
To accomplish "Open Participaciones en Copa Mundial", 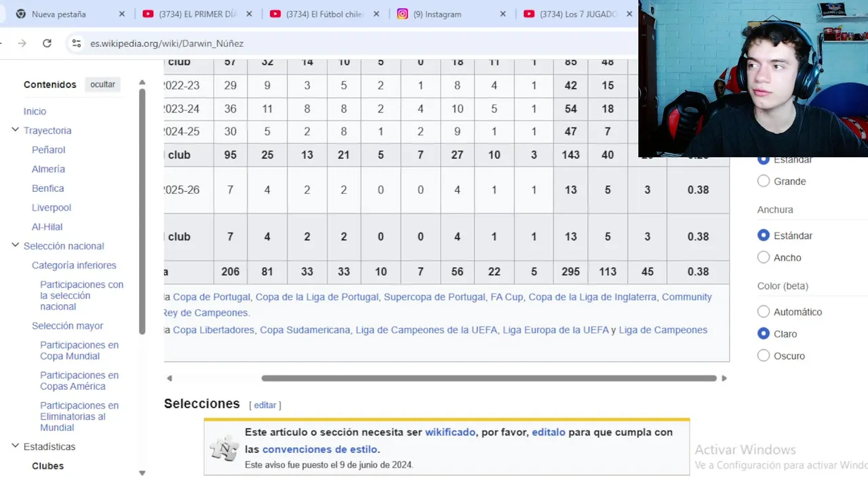I will 79,350.
